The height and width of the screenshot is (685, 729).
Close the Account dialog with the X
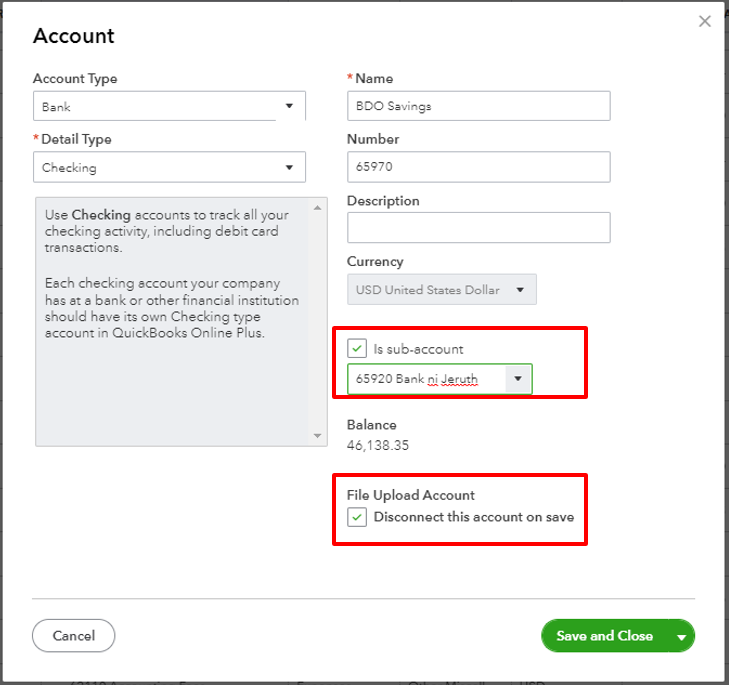pos(705,22)
